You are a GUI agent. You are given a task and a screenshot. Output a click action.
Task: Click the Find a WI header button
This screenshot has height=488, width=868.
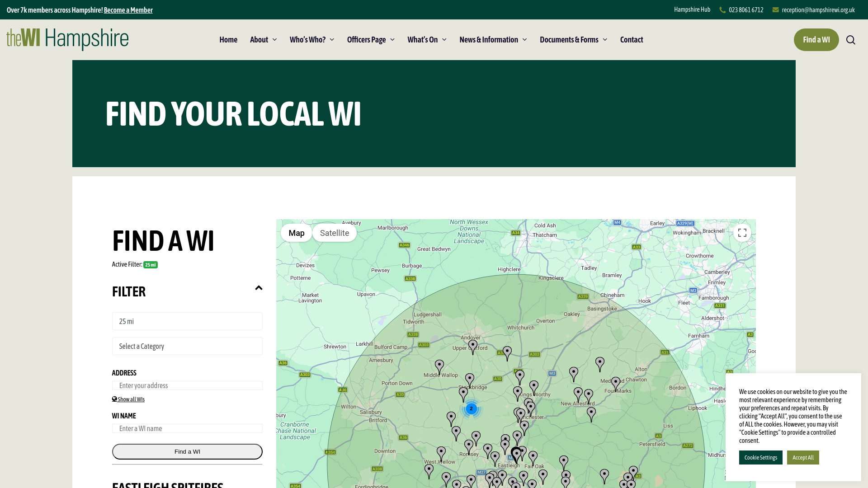(x=816, y=40)
